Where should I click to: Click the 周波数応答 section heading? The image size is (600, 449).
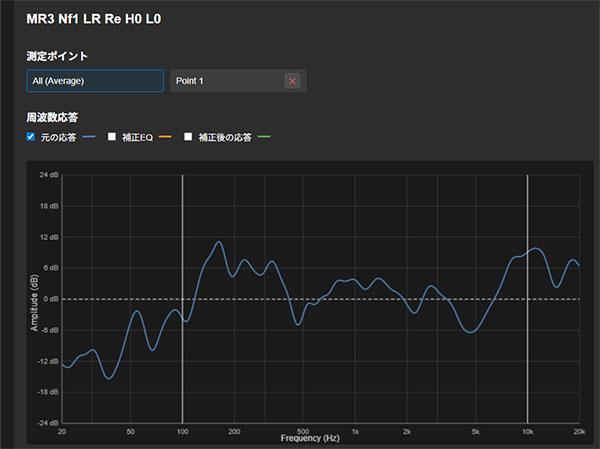coord(51,118)
